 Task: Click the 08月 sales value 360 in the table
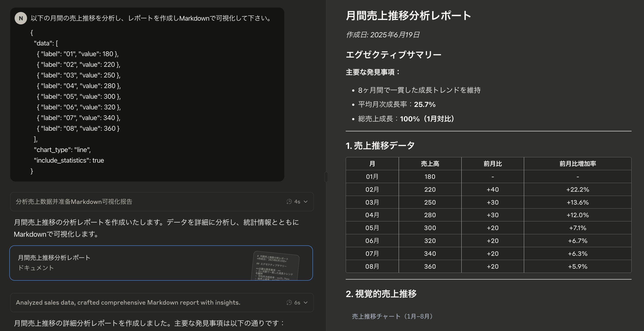[429, 266]
